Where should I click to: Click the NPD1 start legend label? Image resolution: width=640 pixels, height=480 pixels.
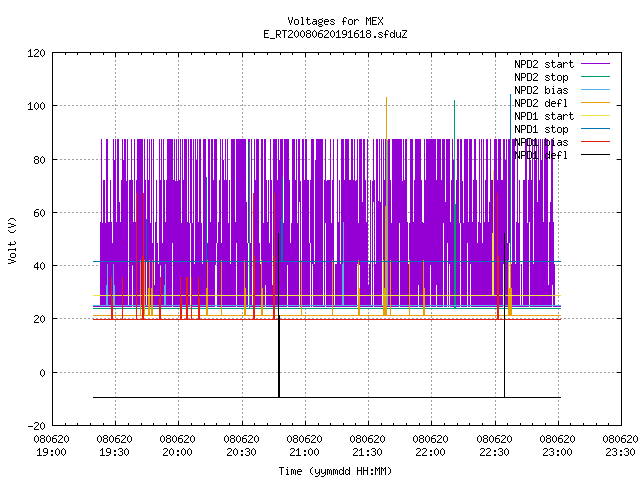click(544, 116)
